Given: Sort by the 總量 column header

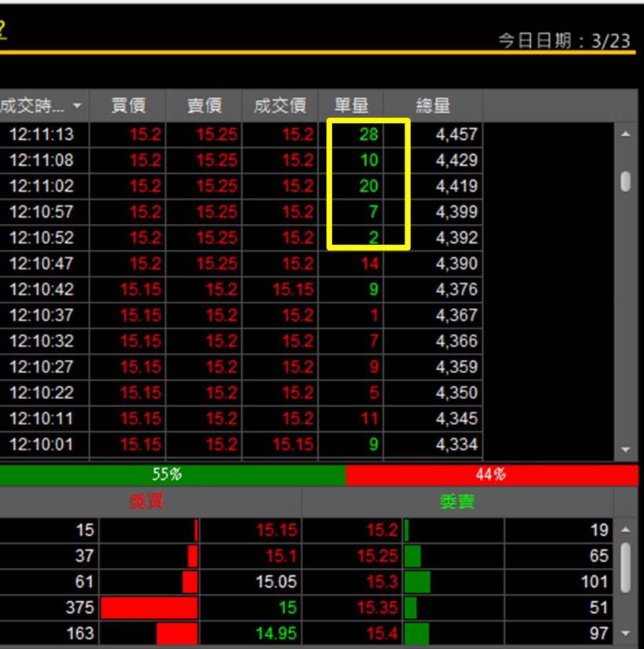Looking at the screenshot, I should click(433, 105).
